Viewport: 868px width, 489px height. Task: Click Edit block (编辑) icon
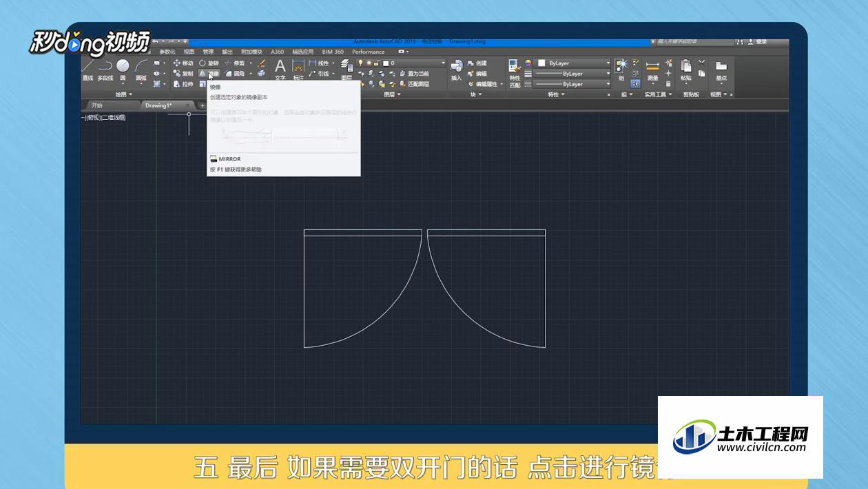[x=477, y=73]
